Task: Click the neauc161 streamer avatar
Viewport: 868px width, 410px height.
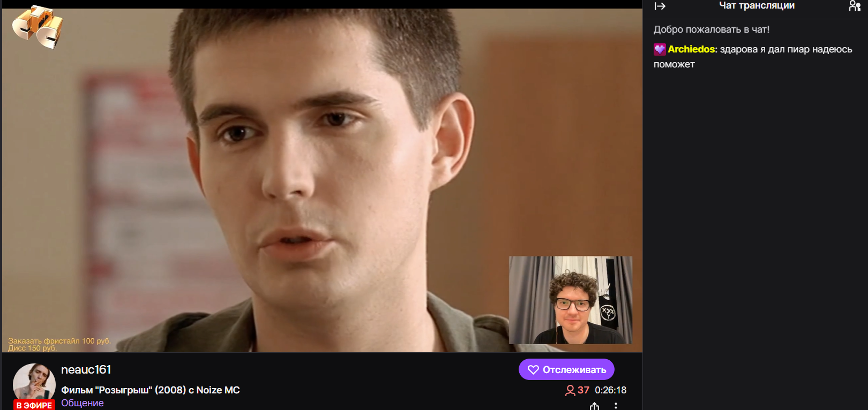Action: pos(34,382)
